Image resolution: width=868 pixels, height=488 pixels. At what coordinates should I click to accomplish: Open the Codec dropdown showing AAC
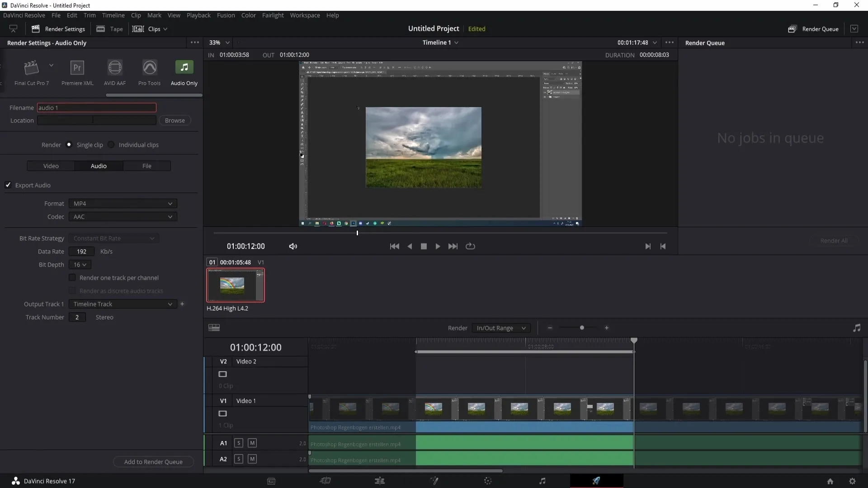[x=123, y=217]
